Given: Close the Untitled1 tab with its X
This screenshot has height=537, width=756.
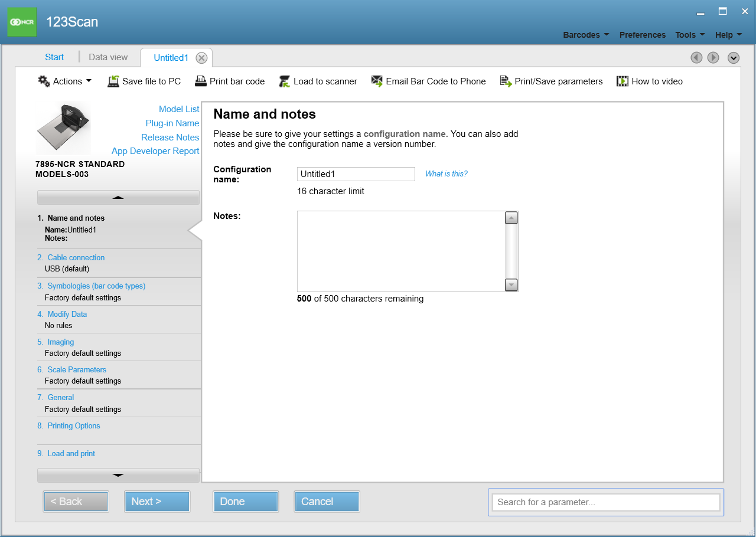Looking at the screenshot, I should [x=201, y=58].
